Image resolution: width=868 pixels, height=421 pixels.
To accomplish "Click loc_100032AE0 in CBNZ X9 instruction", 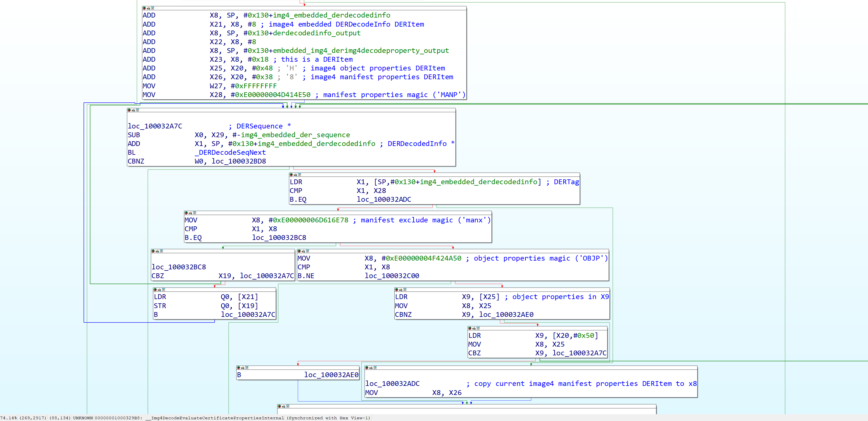I will pos(506,315).
